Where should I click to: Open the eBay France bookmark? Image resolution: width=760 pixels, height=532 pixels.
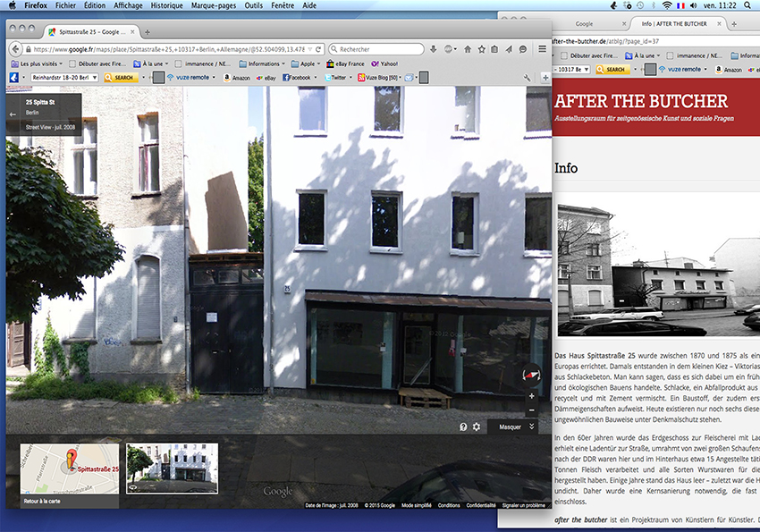[x=345, y=63]
